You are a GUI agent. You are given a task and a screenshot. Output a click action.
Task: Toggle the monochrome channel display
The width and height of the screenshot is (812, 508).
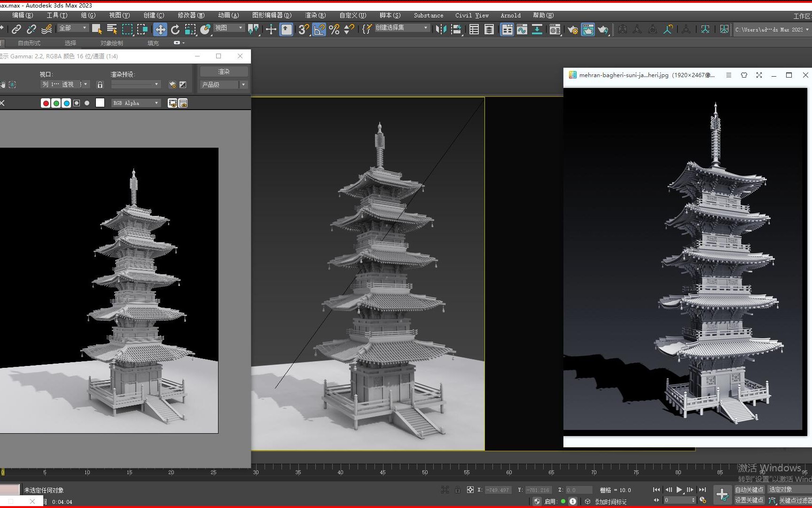[x=87, y=103]
